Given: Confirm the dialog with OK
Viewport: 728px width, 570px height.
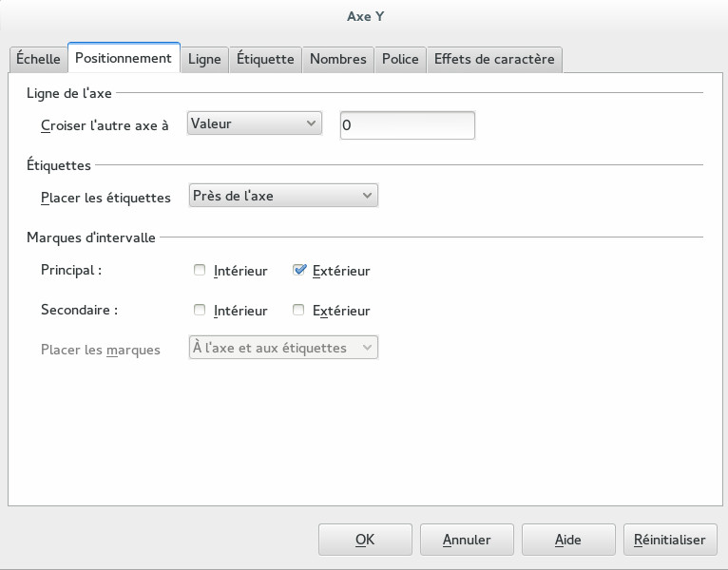Looking at the screenshot, I should pos(365,540).
